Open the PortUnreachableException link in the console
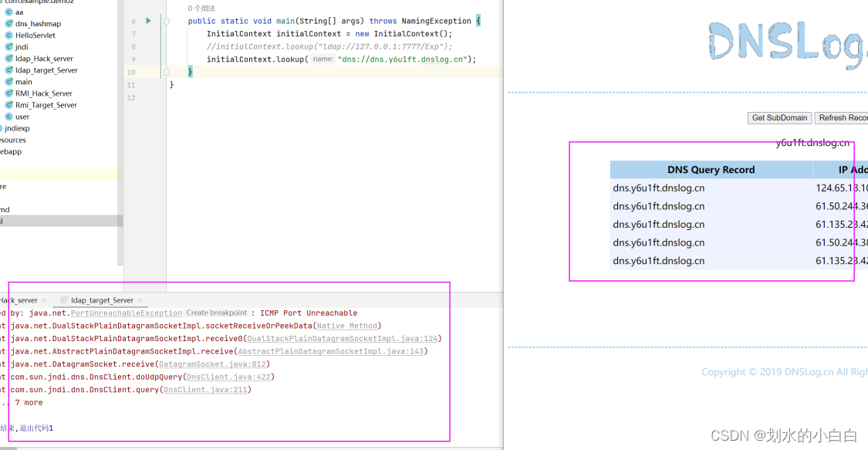Image resolution: width=868 pixels, height=450 pixels. (127, 313)
